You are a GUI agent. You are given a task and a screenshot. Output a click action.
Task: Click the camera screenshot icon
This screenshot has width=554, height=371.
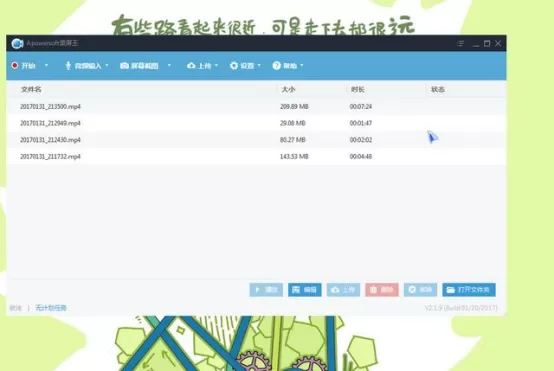(x=124, y=66)
